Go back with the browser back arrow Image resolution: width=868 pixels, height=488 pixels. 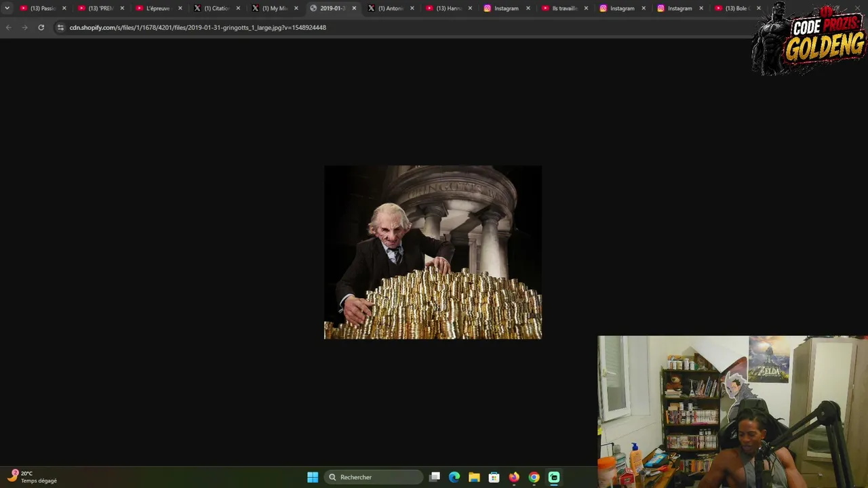(8, 27)
